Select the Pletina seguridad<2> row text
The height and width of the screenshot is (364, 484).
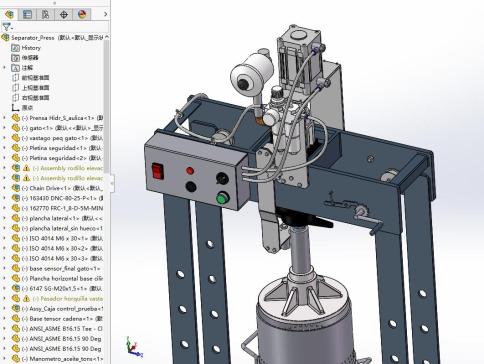[x=62, y=158]
